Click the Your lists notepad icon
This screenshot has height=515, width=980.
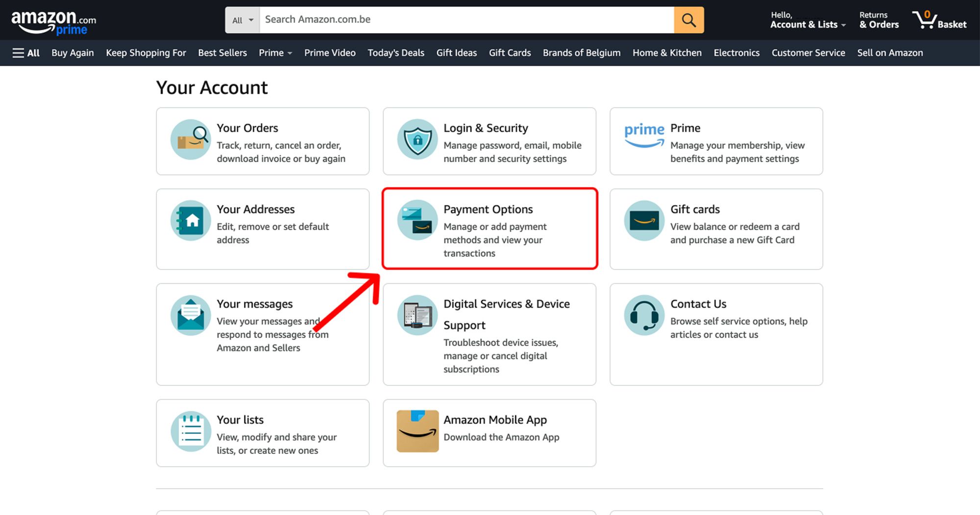tap(191, 431)
